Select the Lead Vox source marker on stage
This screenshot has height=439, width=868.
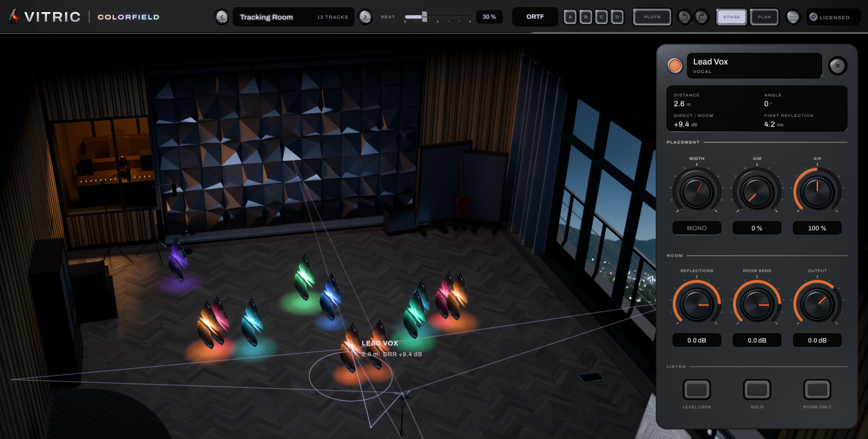point(351,348)
